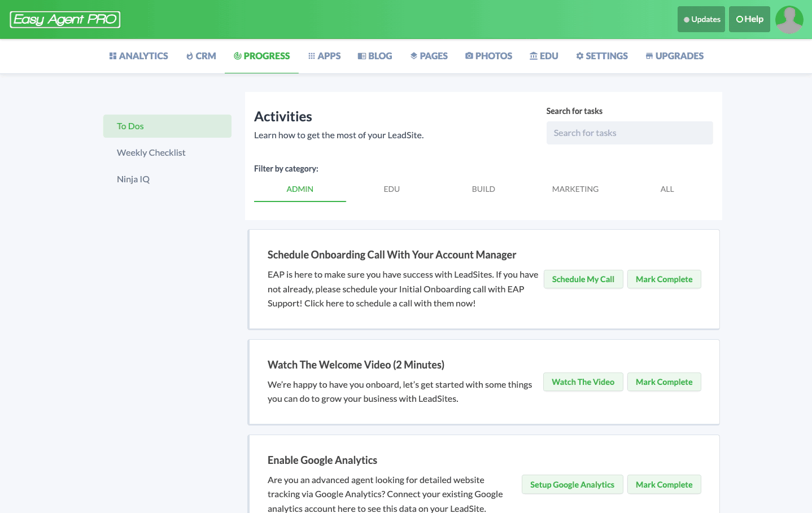
Task: Focus the Search for tasks field
Action: (x=630, y=133)
